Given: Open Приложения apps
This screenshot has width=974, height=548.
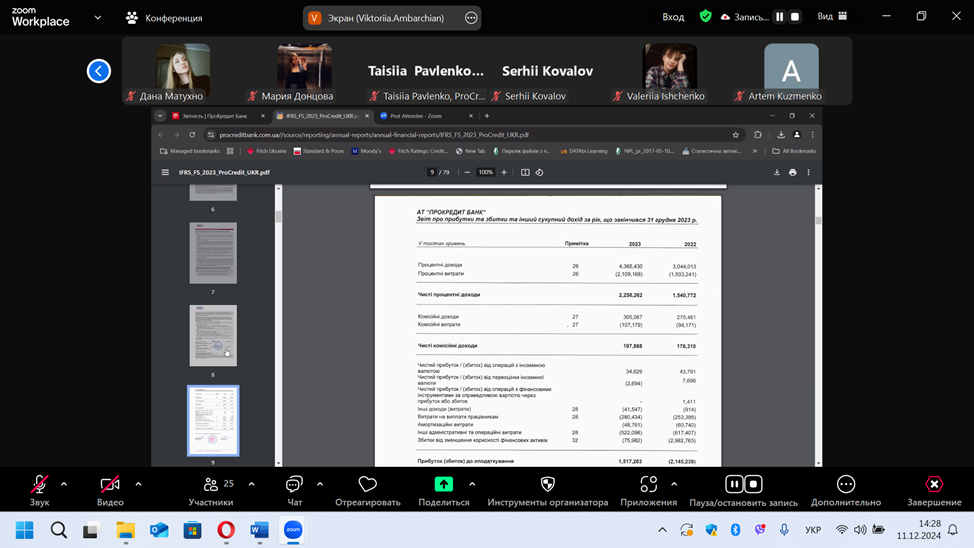Looking at the screenshot, I should (x=649, y=490).
